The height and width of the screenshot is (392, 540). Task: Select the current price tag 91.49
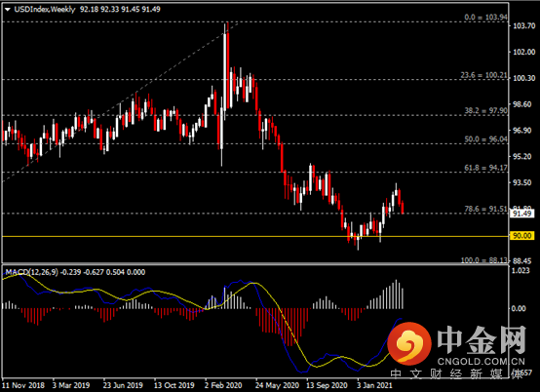[522, 214]
